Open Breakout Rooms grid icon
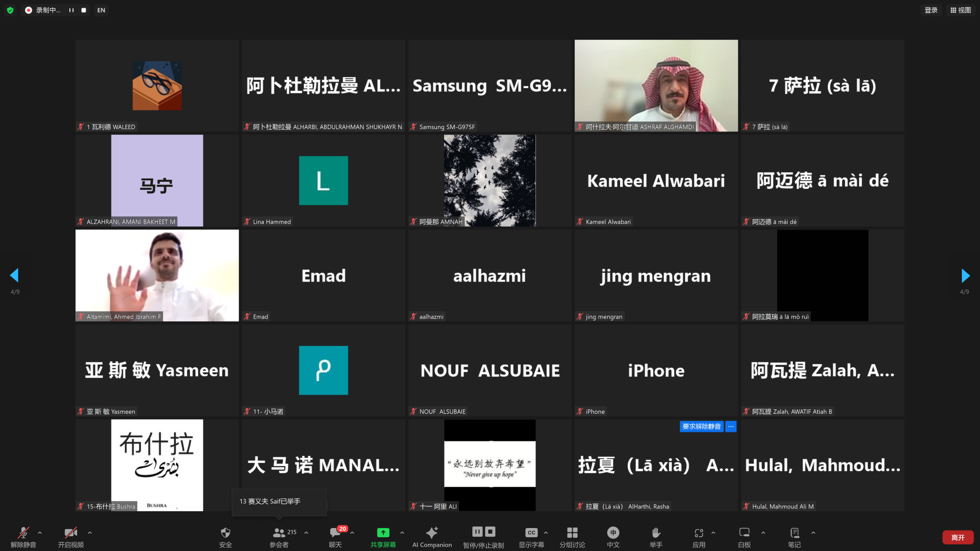 click(x=572, y=533)
